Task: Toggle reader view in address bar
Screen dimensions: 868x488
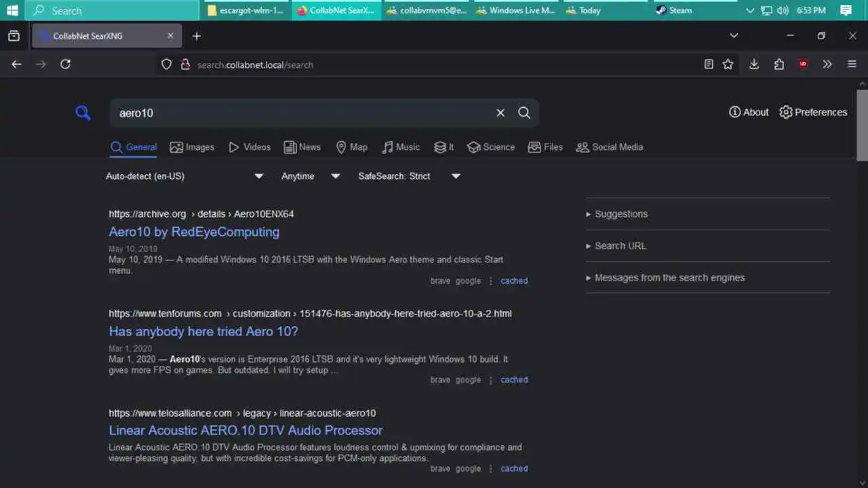Action: click(x=709, y=64)
